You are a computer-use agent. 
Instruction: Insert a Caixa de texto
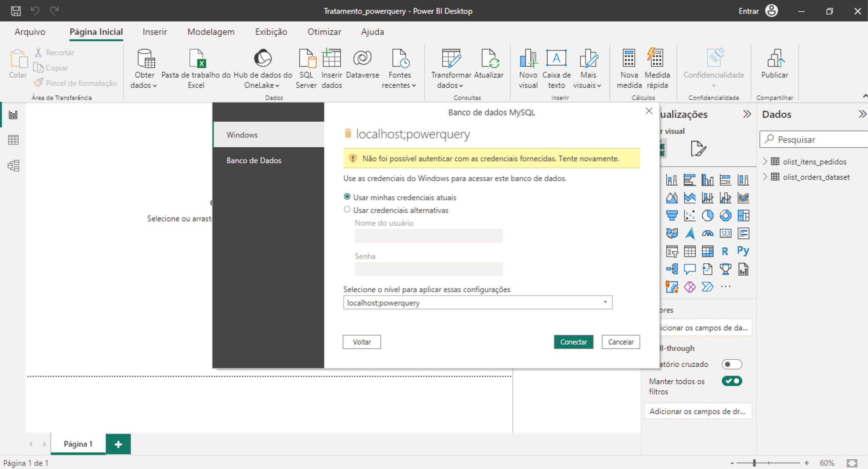pos(556,69)
